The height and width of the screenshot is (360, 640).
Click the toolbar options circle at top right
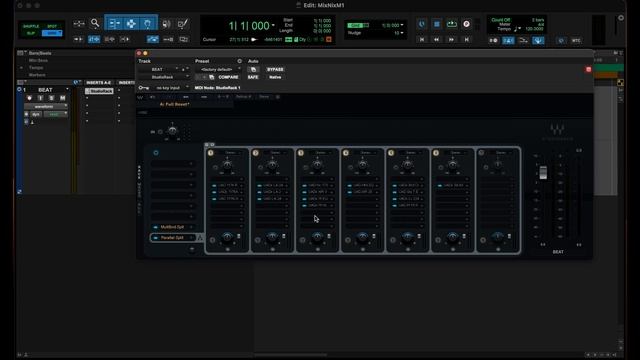coord(621,18)
